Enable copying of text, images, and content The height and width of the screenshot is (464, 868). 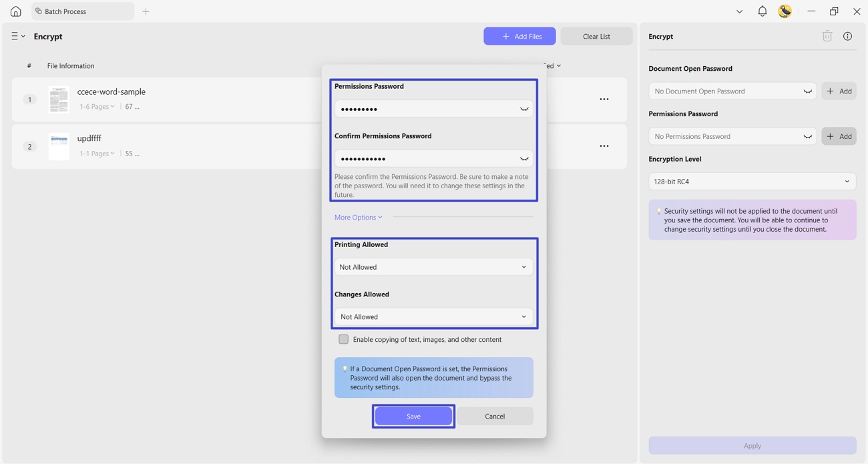343,339
